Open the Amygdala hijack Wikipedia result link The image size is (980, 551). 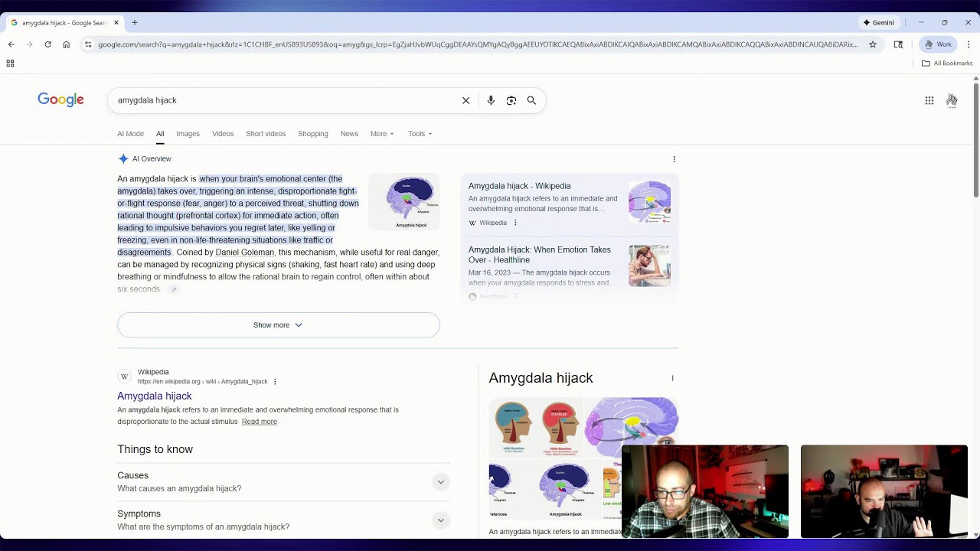click(155, 396)
